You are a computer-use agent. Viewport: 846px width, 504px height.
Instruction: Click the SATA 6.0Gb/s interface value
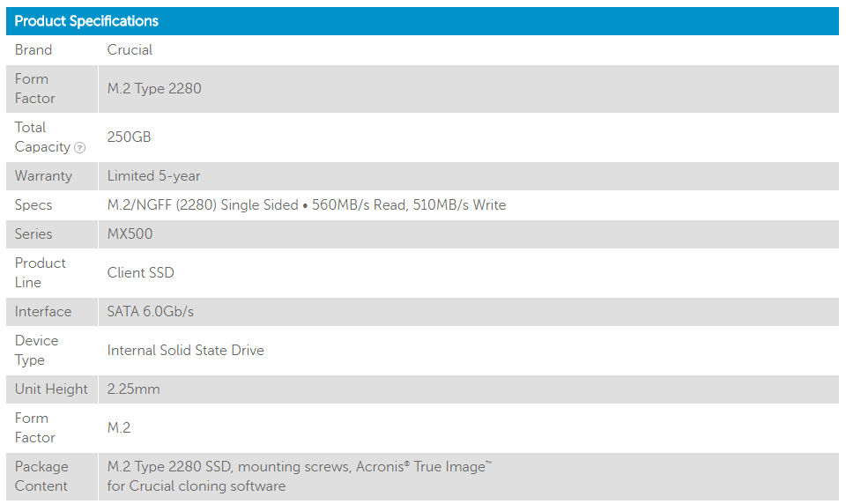pos(151,312)
